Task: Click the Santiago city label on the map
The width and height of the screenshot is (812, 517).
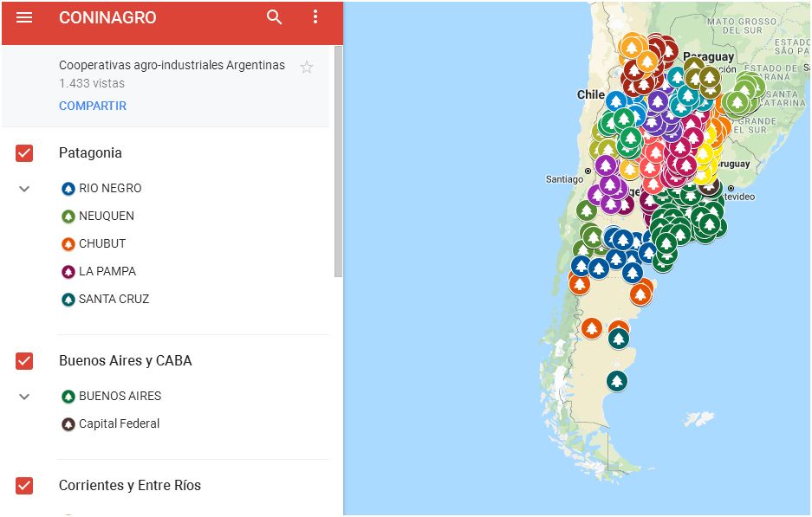Action: [x=564, y=179]
